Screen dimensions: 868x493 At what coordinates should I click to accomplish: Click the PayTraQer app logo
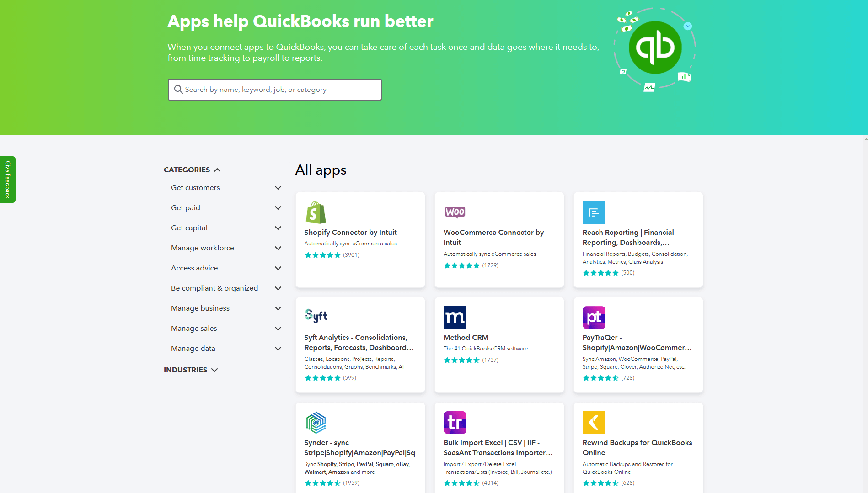(x=594, y=318)
